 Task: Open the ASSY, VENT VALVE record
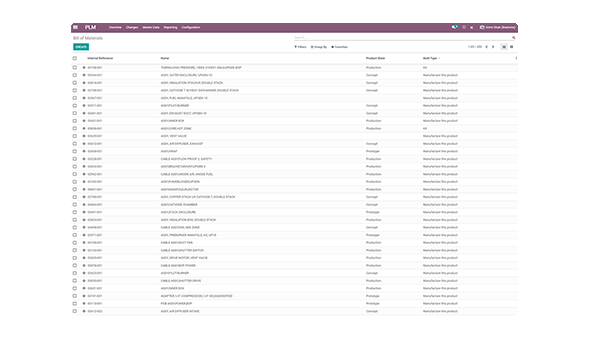173,136
